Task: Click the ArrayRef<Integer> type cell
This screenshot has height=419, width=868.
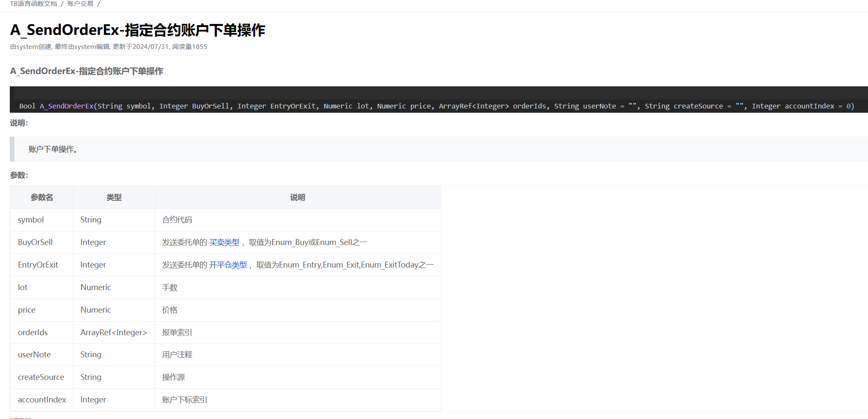Action: [114, 333]
